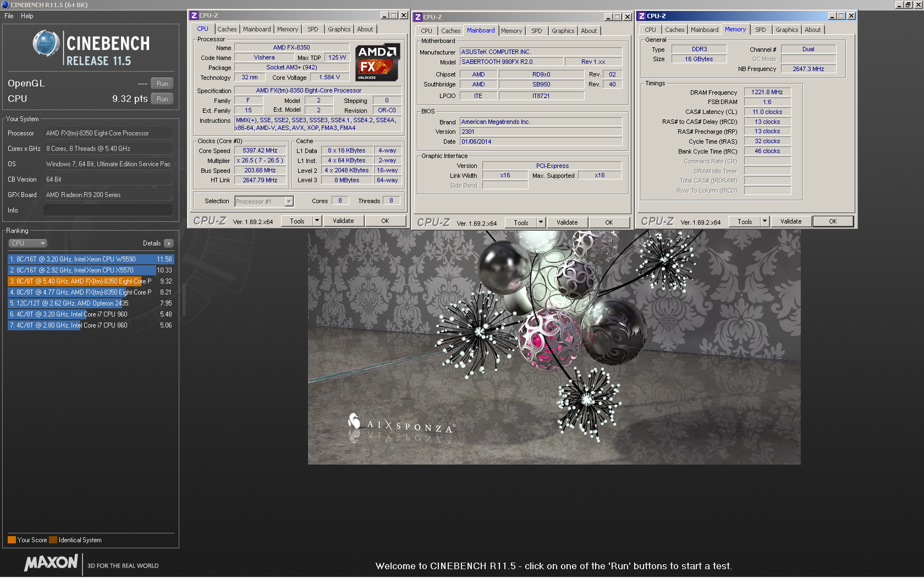924x578 pixels.
Task: Switch to Graphics tab in CPU window
Action: (x=339, y=30)
